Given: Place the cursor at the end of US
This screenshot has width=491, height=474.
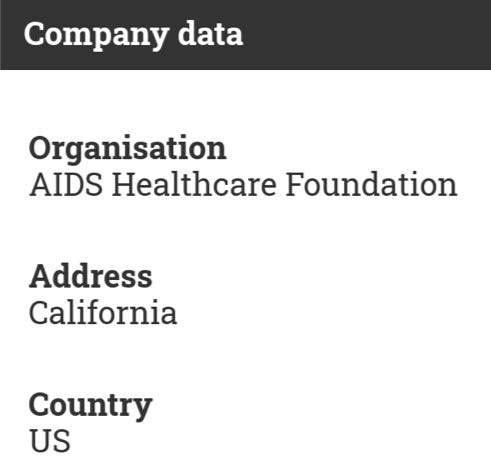Looking at the screenshot, I should [x=70, y=441].
